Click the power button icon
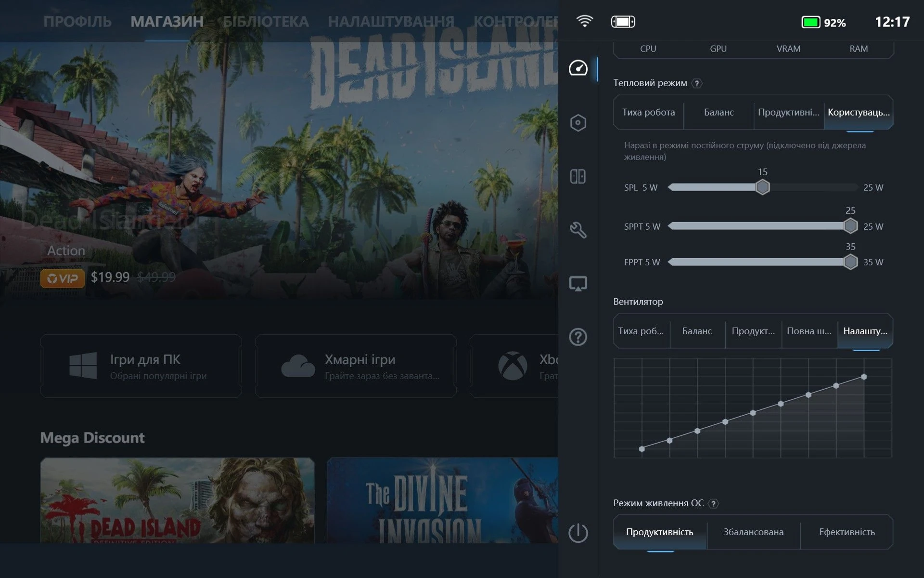The height and width of the screenshot is (578, 924). point(578,533)
